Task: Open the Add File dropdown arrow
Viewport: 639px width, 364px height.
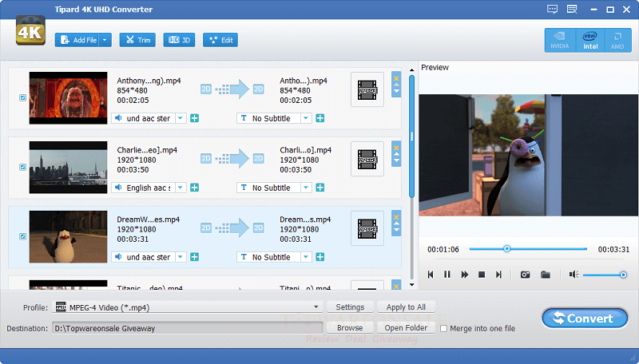Action: 105,40
